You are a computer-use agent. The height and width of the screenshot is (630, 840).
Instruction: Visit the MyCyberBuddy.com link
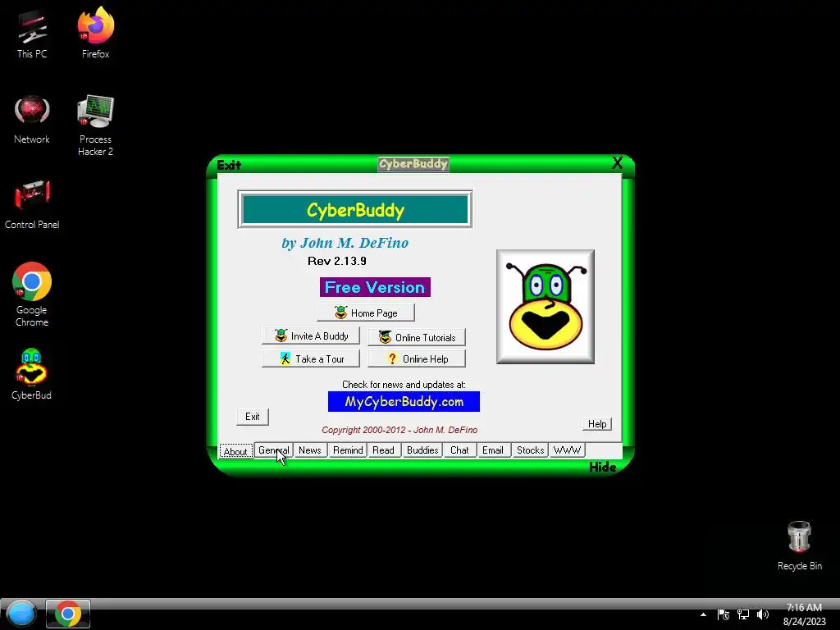404,402
